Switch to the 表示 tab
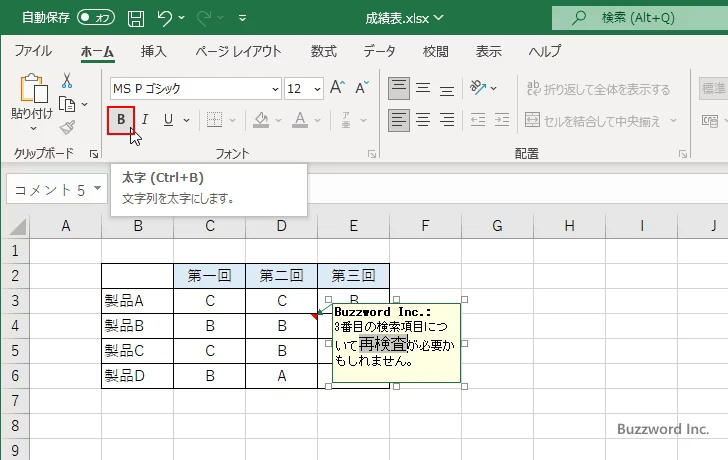Screen dimensions: 728x460 point(488,51)
